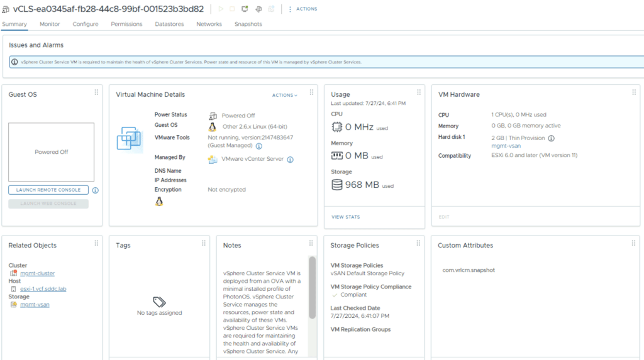Viewport: 644px width, 360px height.
Task: Click the Take Snapshot icon in toolbar
Action: click(271, 9)
